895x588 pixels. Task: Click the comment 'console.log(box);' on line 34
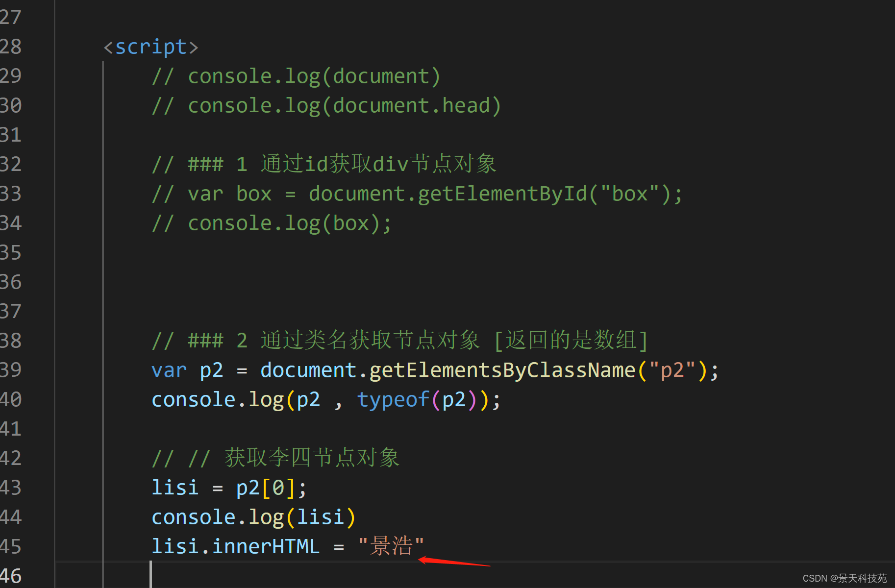point(272,223)
